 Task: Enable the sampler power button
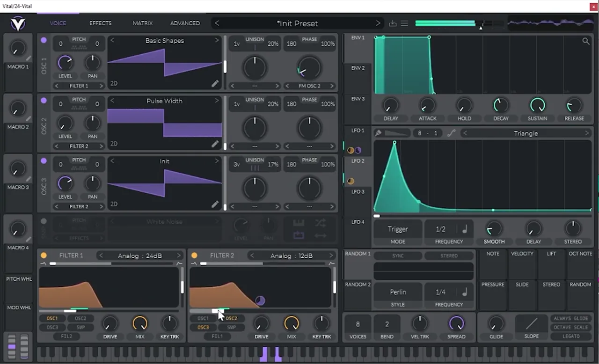44,221
